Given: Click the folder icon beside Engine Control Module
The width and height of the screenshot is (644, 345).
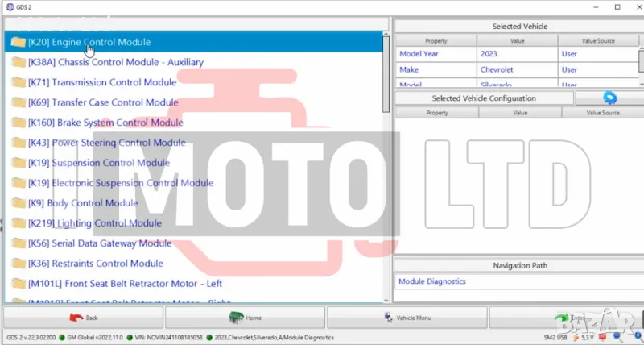Looking at the screenshot, I should pyautogui.click(x=19, y=42).
